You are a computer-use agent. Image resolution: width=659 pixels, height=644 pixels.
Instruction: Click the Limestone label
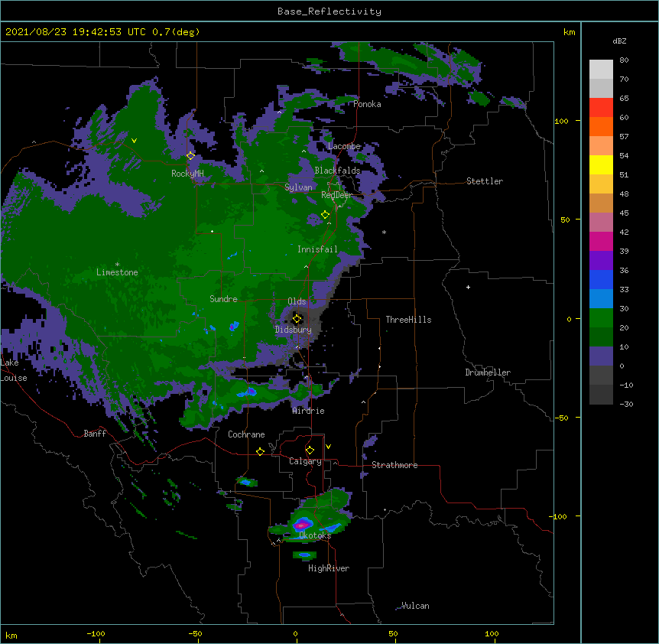117,272
